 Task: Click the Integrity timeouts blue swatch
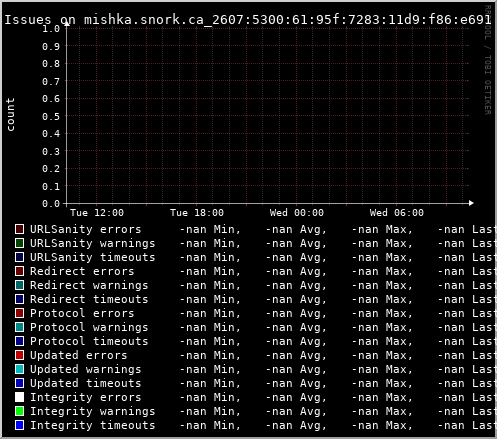[19, 425]
